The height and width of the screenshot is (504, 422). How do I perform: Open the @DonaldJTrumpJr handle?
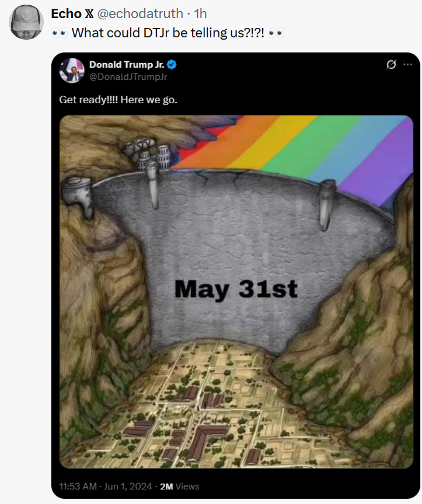(x=128, y=77)
